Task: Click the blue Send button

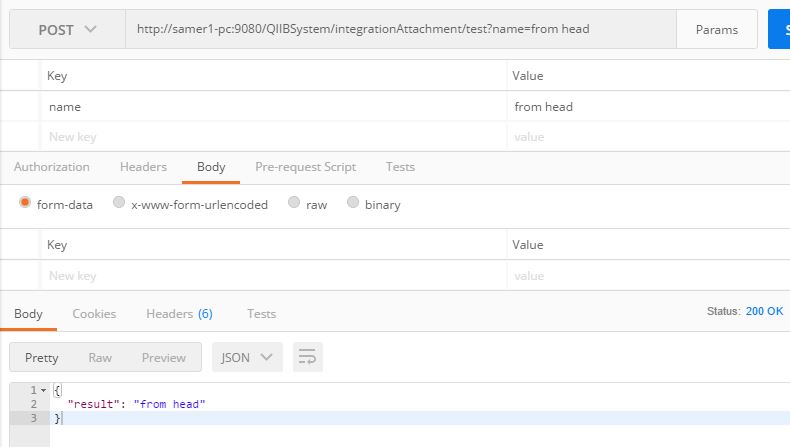Action: click(x=779, y=30)
